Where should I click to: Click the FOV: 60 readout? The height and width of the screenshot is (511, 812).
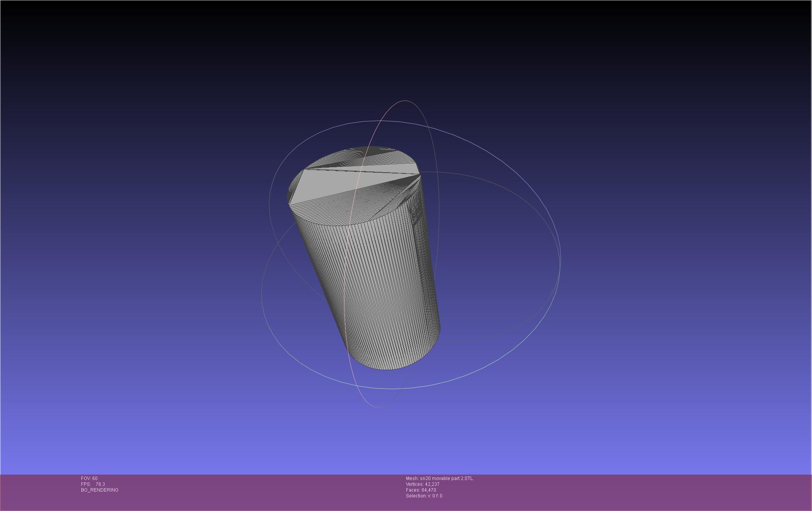coord(89,478)
